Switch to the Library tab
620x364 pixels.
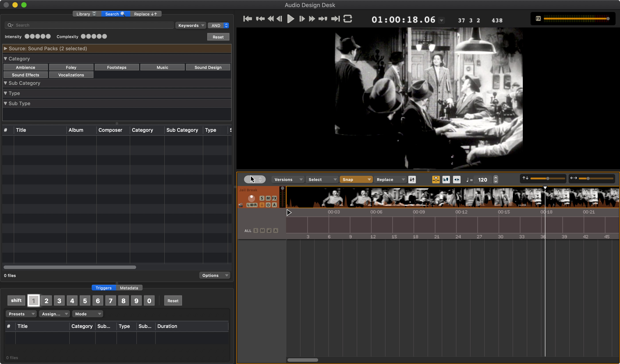point(87,14)
